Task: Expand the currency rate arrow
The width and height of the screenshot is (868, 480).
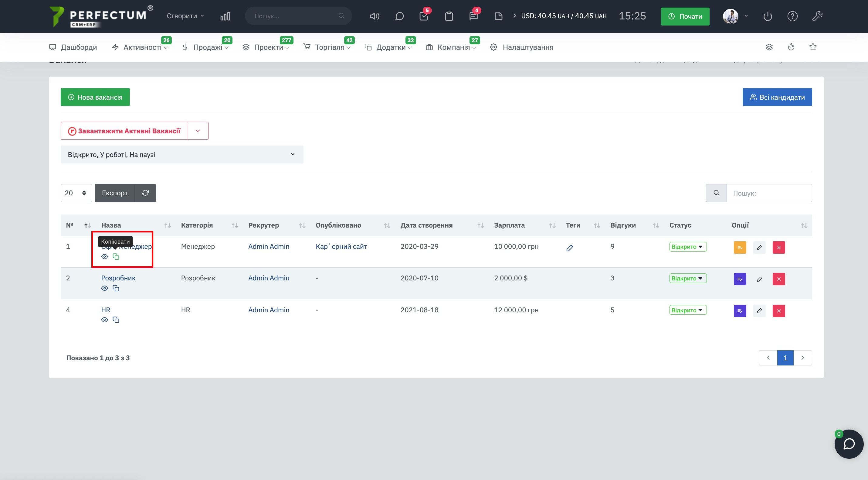Action: tap(514, 16)
